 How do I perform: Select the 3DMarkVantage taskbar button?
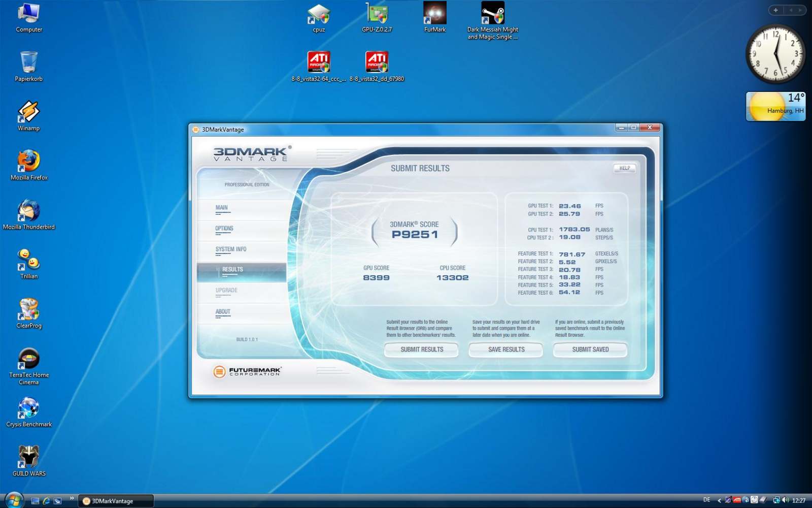click(116, 501)
